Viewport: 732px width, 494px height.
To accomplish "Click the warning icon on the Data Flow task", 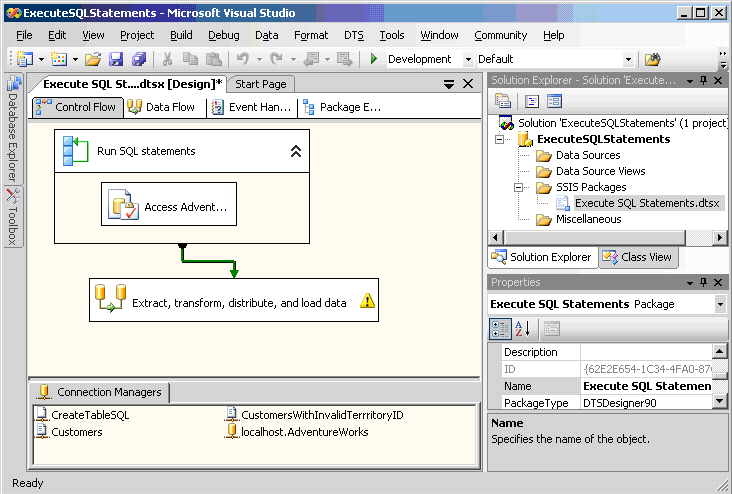I will click(x=367, y=300).
